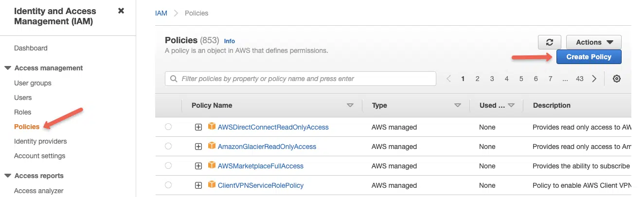Select AWSDirectConnectReadOnlyAccess radio button

[168, 127]
